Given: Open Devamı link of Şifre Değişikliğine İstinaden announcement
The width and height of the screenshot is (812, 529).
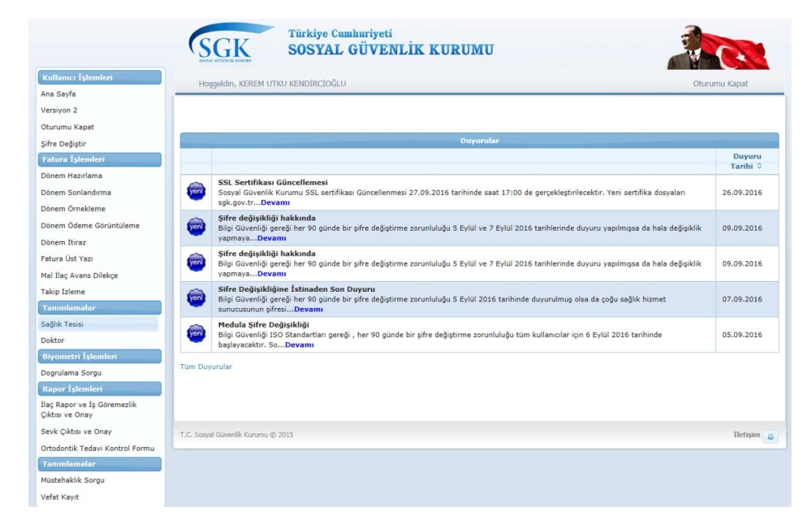Looking at the screenshot, I should tap(308, 310).
